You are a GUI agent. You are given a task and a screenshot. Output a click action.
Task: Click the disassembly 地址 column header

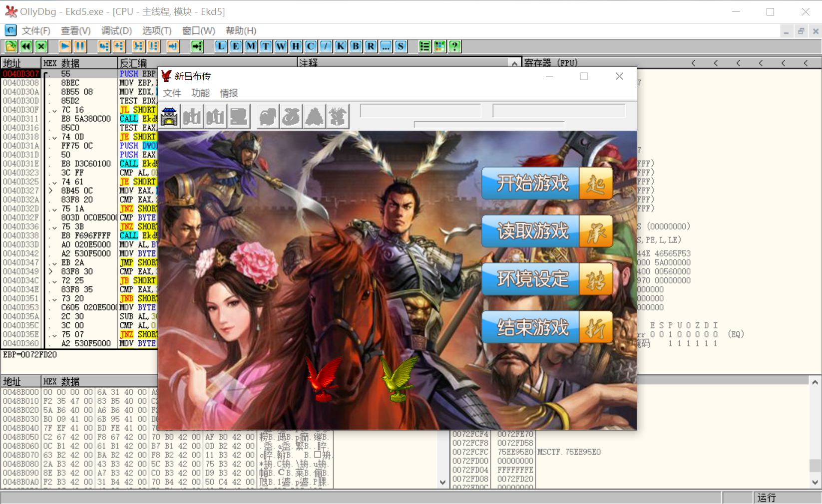click(x=20, y=63)
